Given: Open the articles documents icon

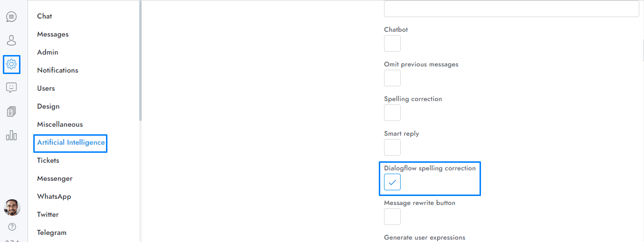Looking at the screenshot, I should coord(11,112).
